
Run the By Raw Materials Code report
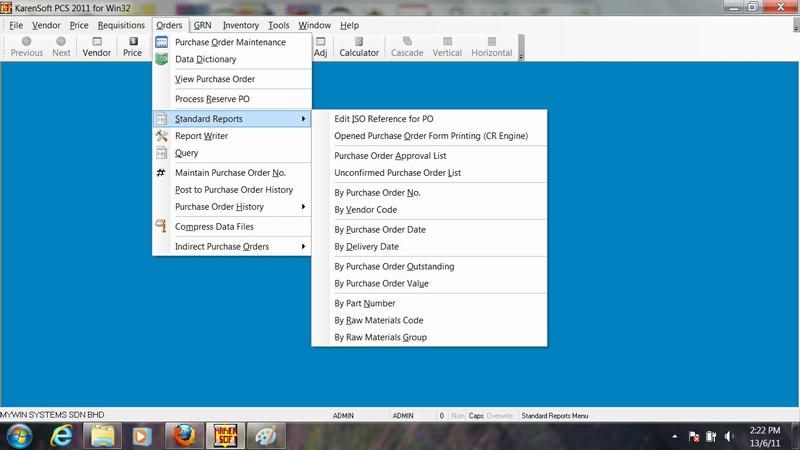tap(429, 320)
